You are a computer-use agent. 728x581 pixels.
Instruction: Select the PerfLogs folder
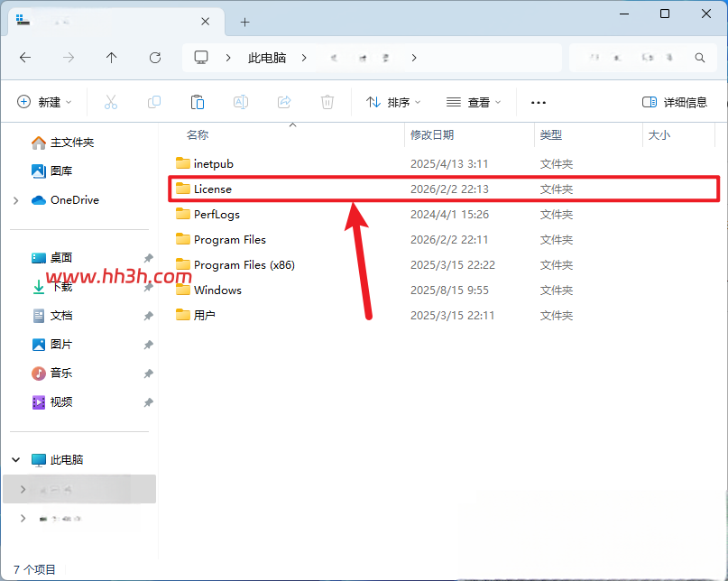444,214
